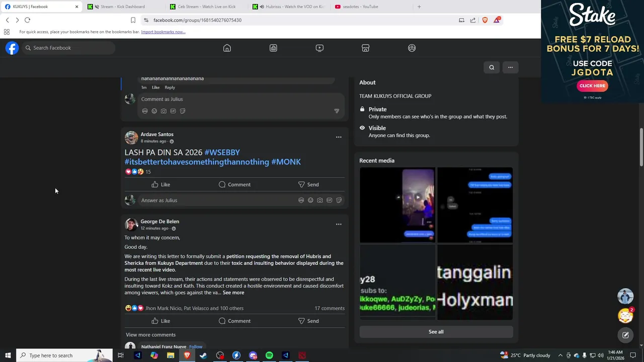Send the George De Belen post
Viewport: 644px width, 362px height.
click(x=308, y=321)
